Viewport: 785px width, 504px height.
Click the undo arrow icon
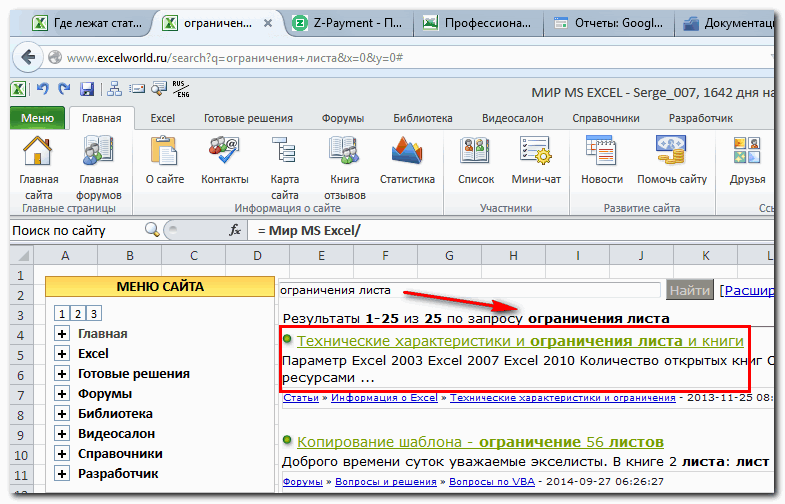tap(43, 90)
